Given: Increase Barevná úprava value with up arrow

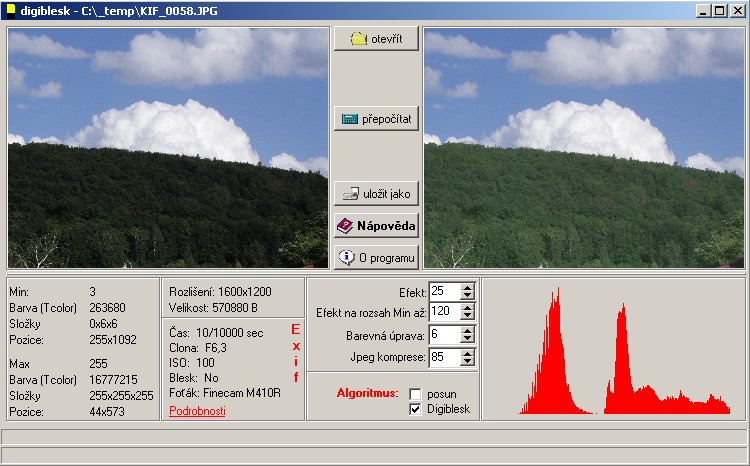Looking at the screenshot, I should click(467, 331).
